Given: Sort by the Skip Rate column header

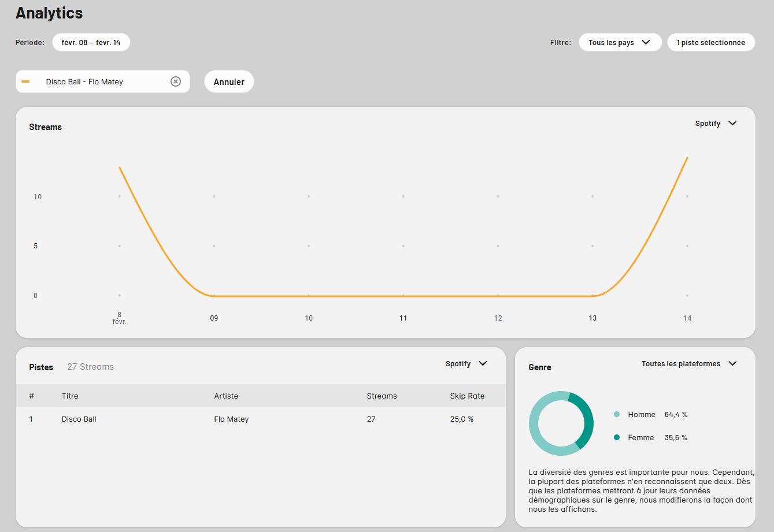Looking at the screenshot, I should click(x=467, y=396).
